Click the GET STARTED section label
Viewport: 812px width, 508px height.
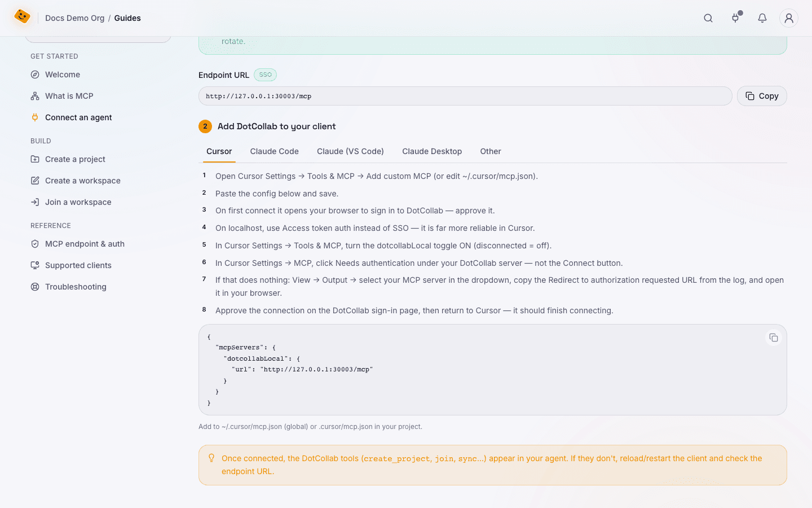coord(54,56)
